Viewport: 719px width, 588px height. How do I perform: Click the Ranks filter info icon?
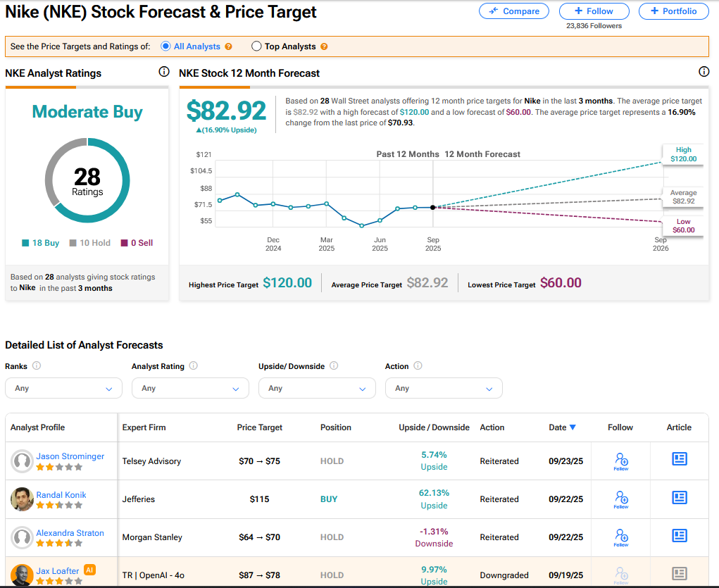coord(37,365)
